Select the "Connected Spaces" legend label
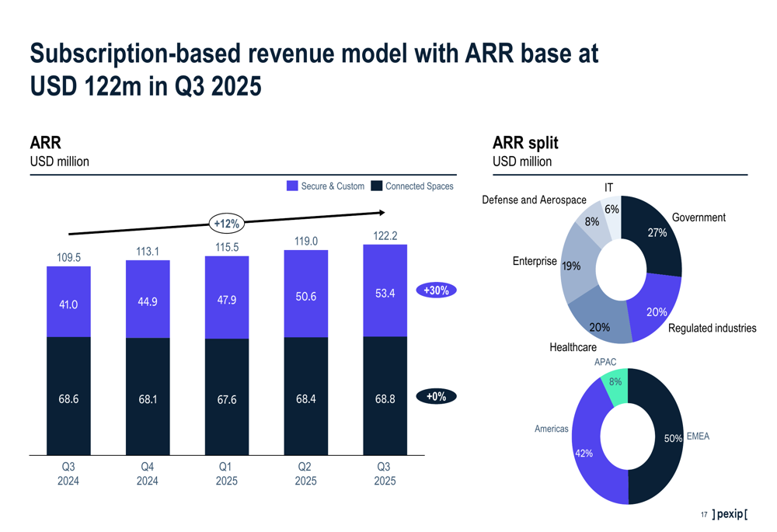This screenshot has width=777, height=532. [x=420, y=186]
